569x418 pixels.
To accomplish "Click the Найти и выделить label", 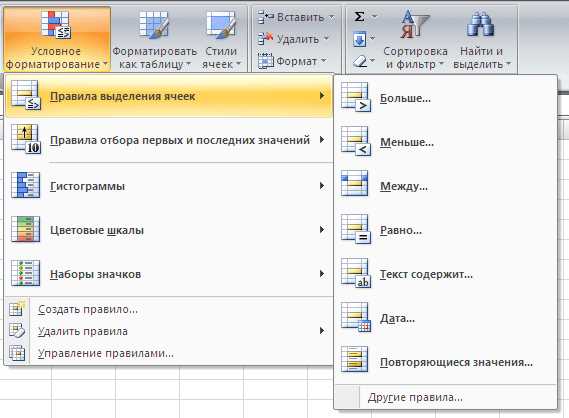I will 482,58.
